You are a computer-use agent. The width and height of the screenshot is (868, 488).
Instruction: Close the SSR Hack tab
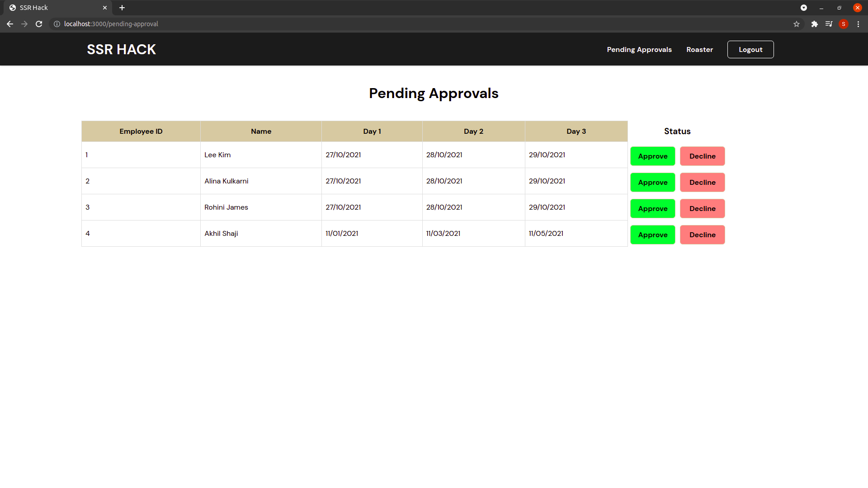105,8
